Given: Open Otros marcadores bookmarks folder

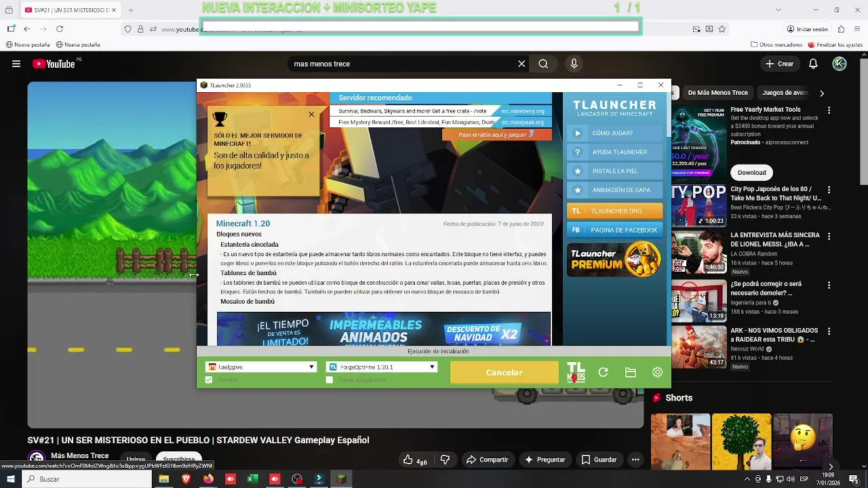Looking at the screenshot, I should pos(776,45).
